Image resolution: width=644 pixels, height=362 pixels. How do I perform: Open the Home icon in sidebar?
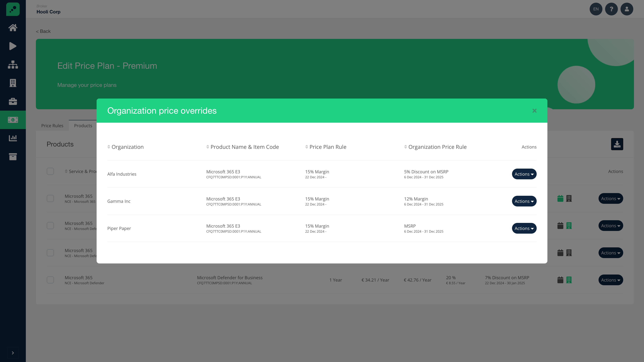[13, 27]
